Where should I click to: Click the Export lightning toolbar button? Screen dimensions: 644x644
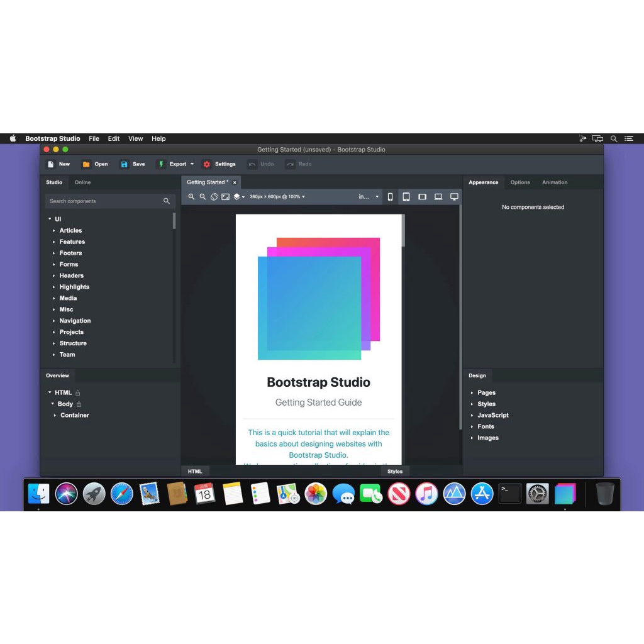click(x=172, y=164)
